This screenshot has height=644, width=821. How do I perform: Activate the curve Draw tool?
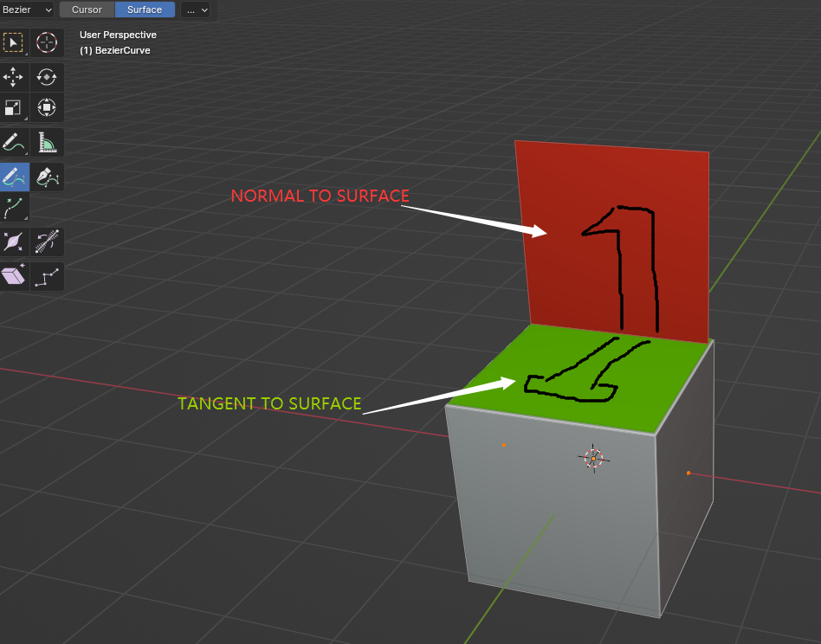pyautogui.click(x=13, y=177)
